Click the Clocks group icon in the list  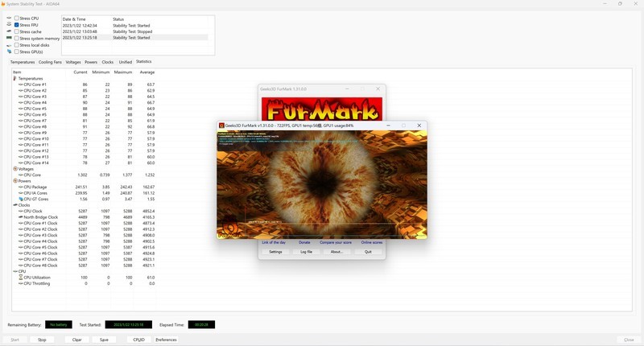click(15, 205)
